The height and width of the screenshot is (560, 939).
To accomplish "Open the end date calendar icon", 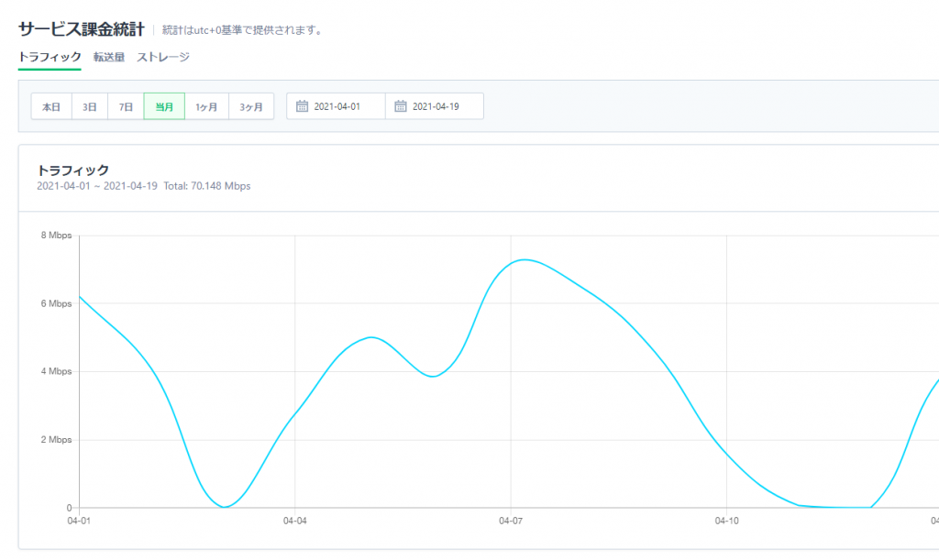I will (x=401, y=106).
